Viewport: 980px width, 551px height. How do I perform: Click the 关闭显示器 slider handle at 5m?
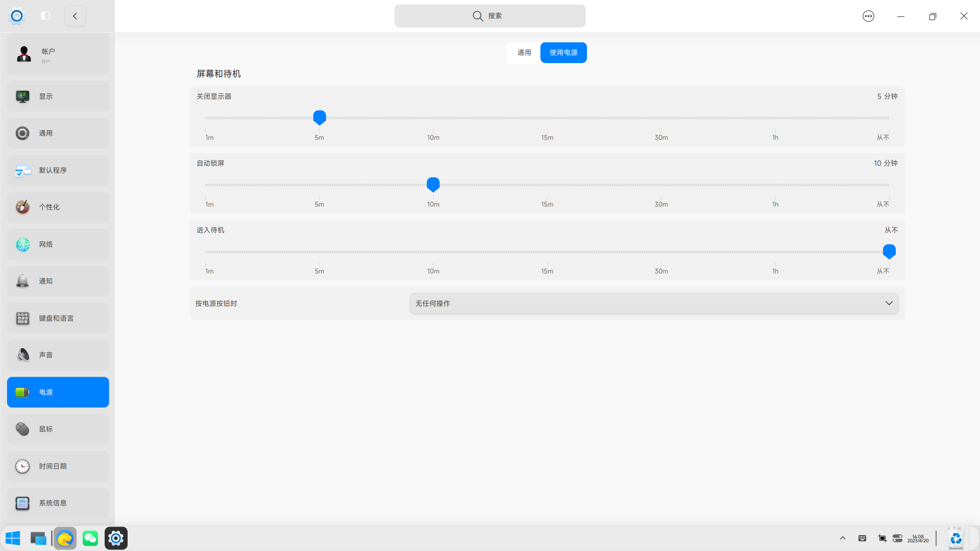pos(320,117)
